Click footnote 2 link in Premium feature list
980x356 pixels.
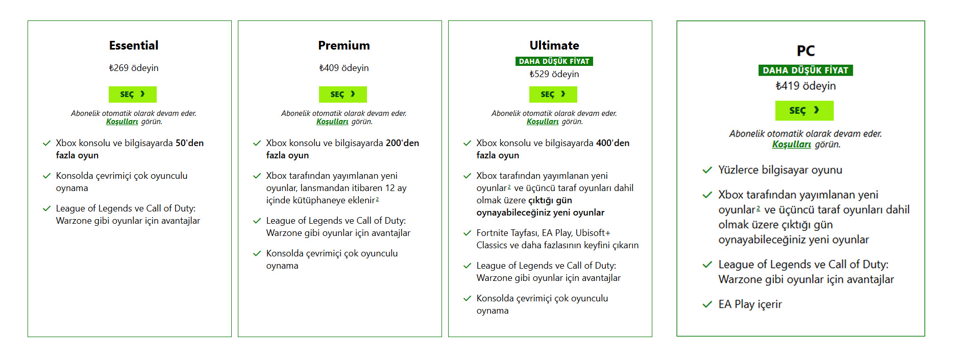point(377,199)
